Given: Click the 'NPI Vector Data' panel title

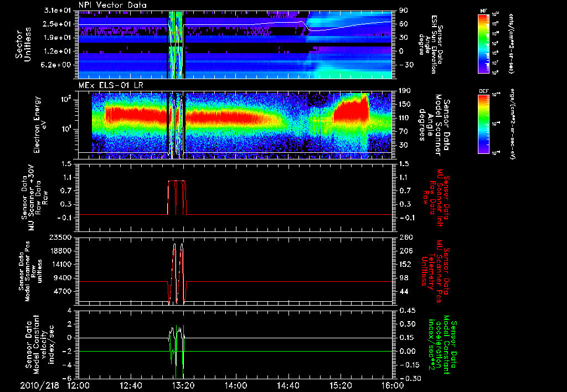Looking at the screenshot, I should tap(112, 5).
